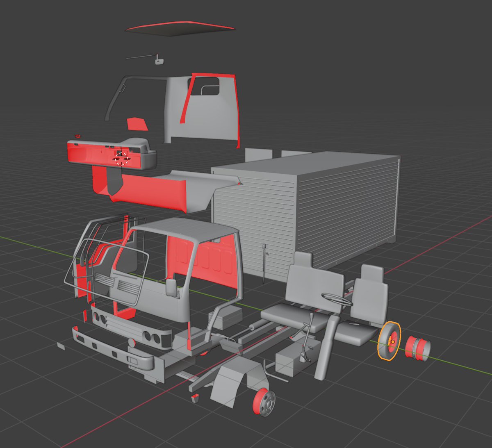492x448 pixels.
Task: Select the steering column pillar
Action: click(x=326, y=348)
